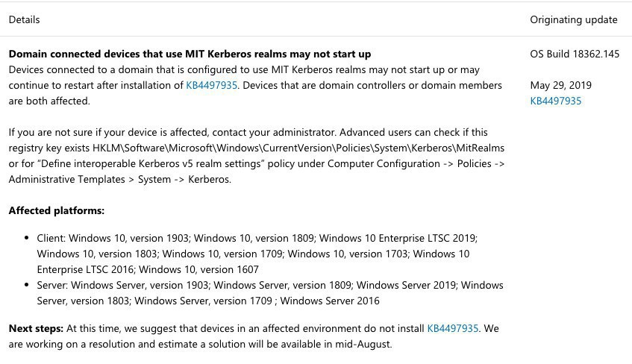Click the Affected platforms heading
The height and width of the screenshot is (364, 632).
57,210
